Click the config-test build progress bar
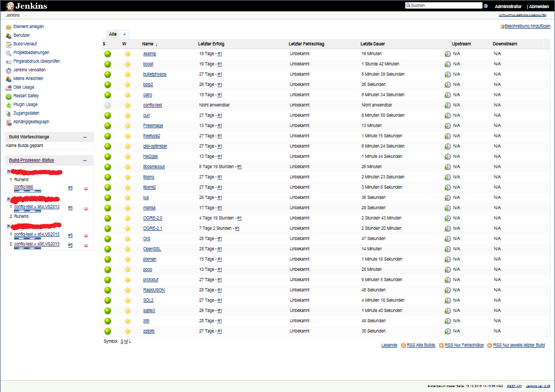The image size is (555, 392). 28,191
